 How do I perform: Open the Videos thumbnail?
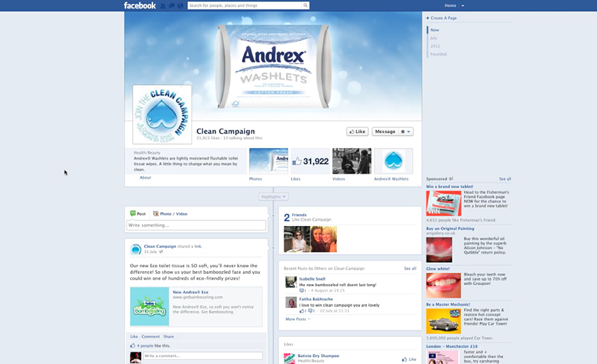352,161
